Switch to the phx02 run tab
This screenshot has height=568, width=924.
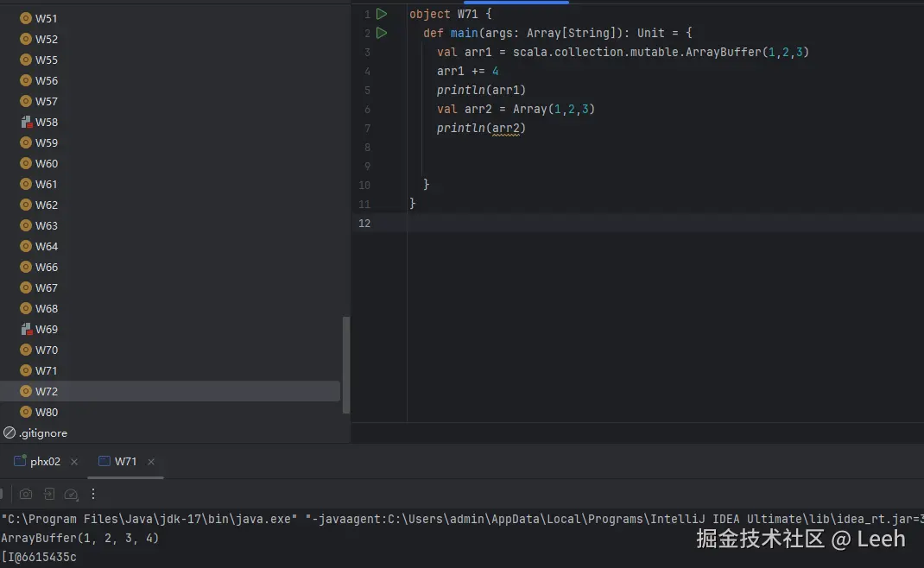click(46, 461)
